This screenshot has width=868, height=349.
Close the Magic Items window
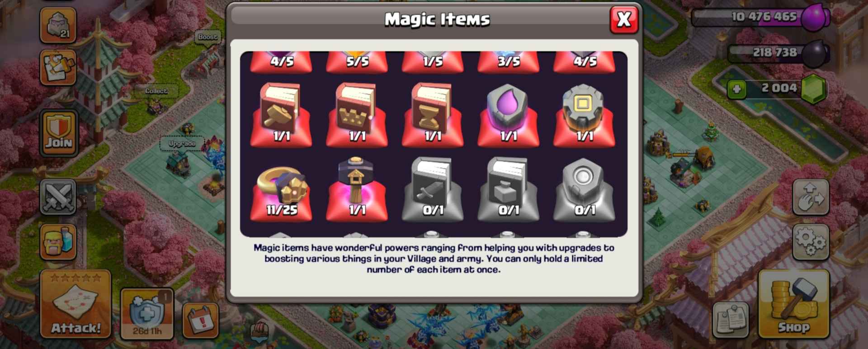tap(624, 19)
